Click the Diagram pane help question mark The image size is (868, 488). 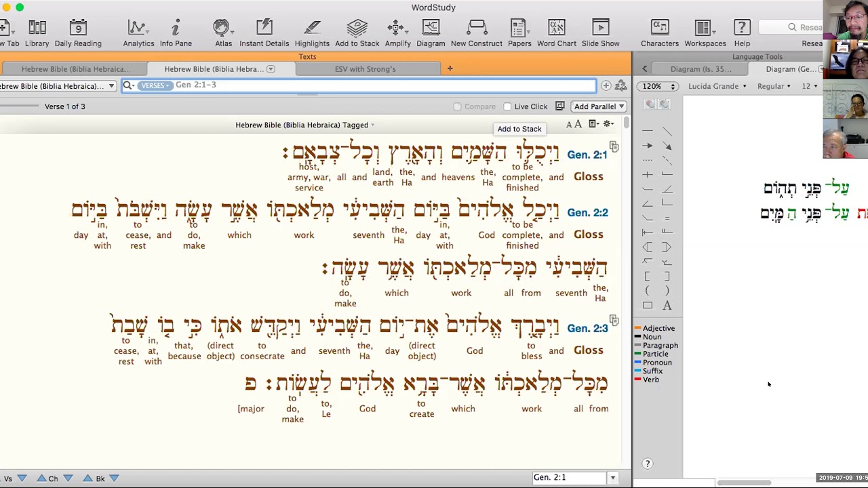click(648, 464)
